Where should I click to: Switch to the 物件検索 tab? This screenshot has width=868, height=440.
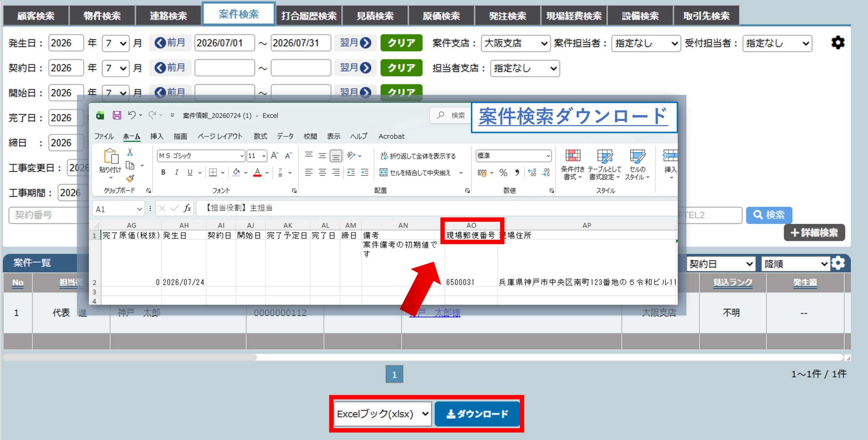click(x=102, y=16)
